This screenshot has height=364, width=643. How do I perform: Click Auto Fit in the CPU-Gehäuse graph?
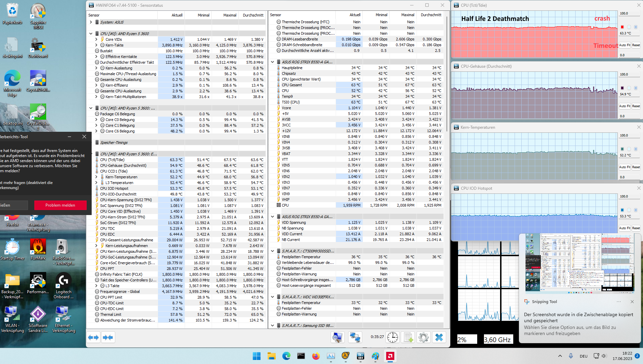[x=624, y=106]
